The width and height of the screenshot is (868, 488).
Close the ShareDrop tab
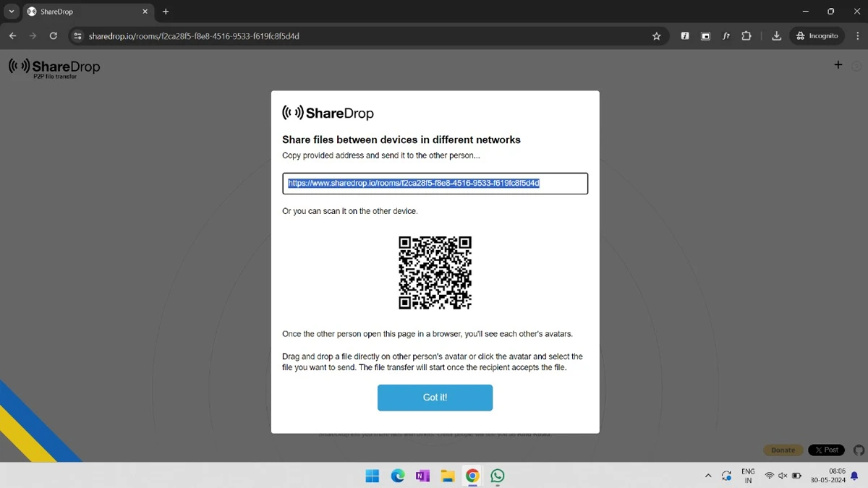[145, 12]
